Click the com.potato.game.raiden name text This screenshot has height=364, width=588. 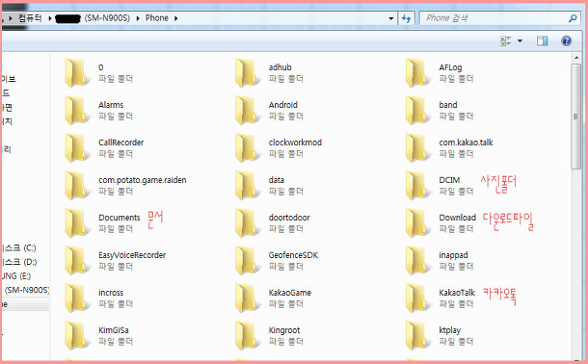tap(142, 180)
